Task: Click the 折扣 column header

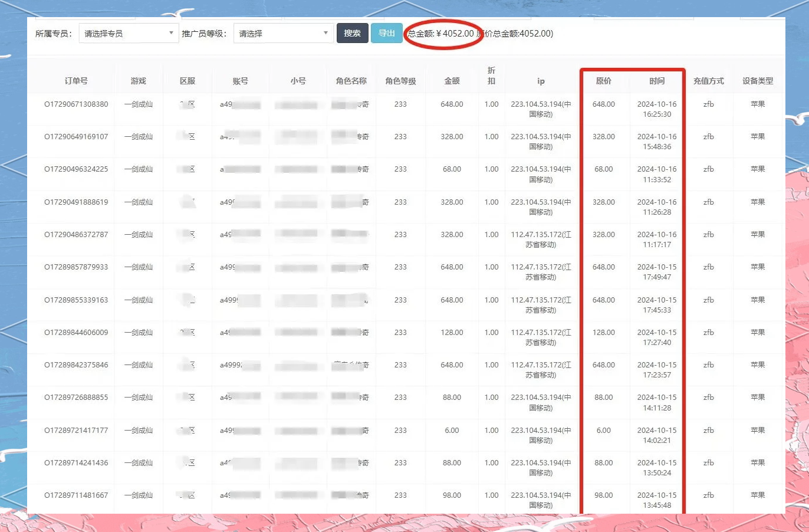Action: tap(491, 75)
